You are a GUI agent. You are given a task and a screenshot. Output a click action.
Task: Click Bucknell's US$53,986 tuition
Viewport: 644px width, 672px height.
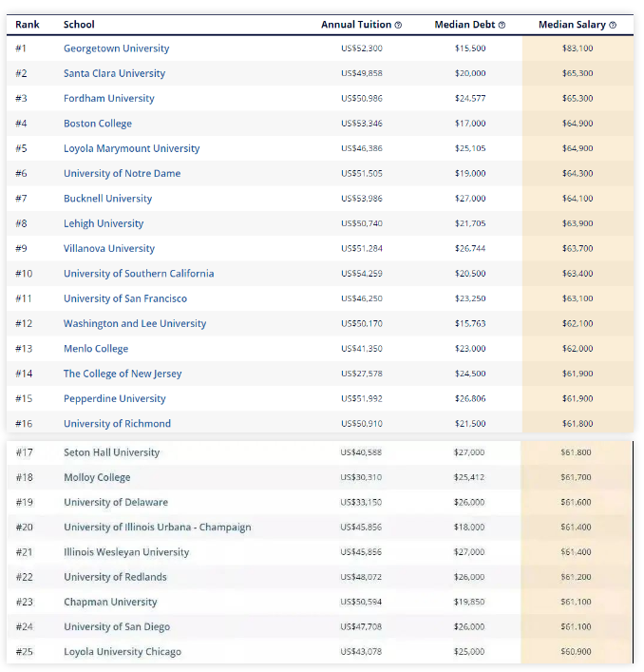tap(362, 199)
